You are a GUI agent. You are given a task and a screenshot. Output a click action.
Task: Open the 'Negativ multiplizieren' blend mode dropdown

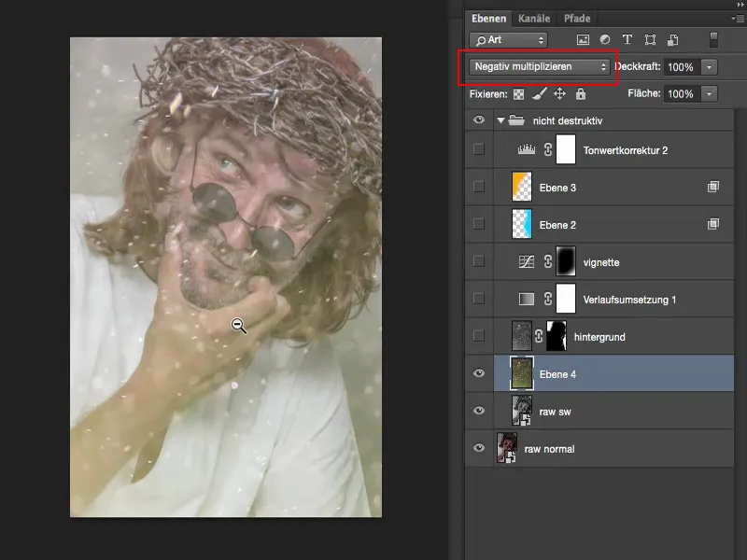540,66
